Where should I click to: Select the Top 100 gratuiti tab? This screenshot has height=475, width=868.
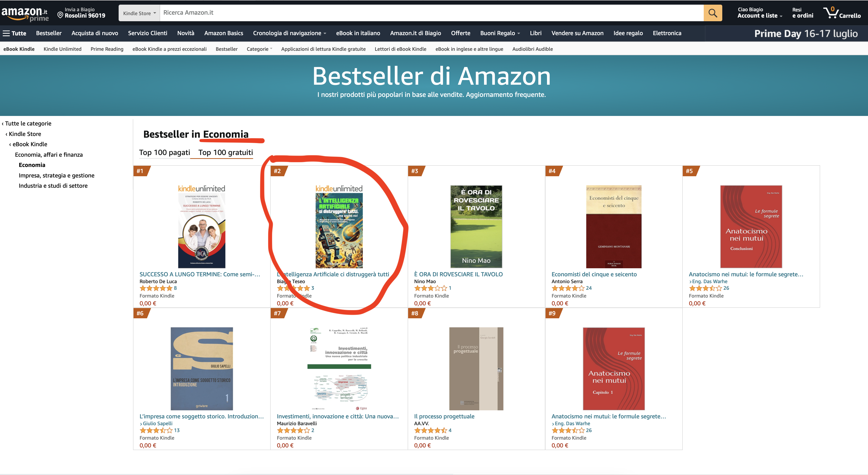tap(226, 152)
